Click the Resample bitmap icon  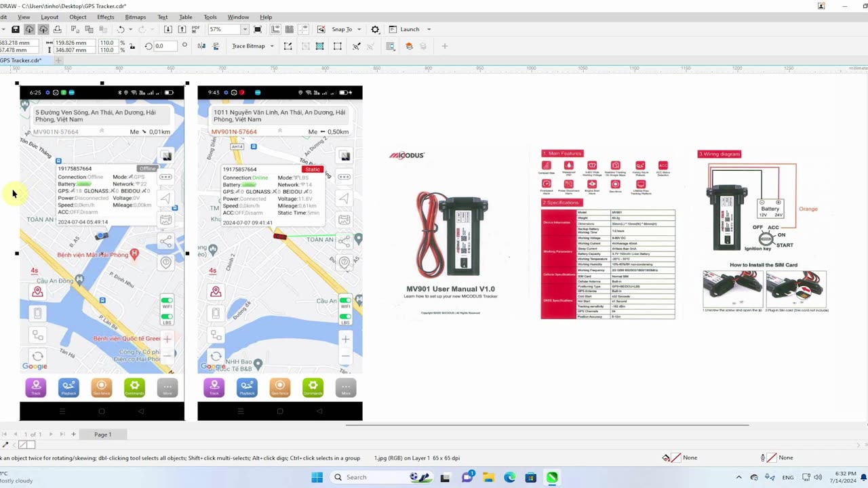tap(320, 46)
